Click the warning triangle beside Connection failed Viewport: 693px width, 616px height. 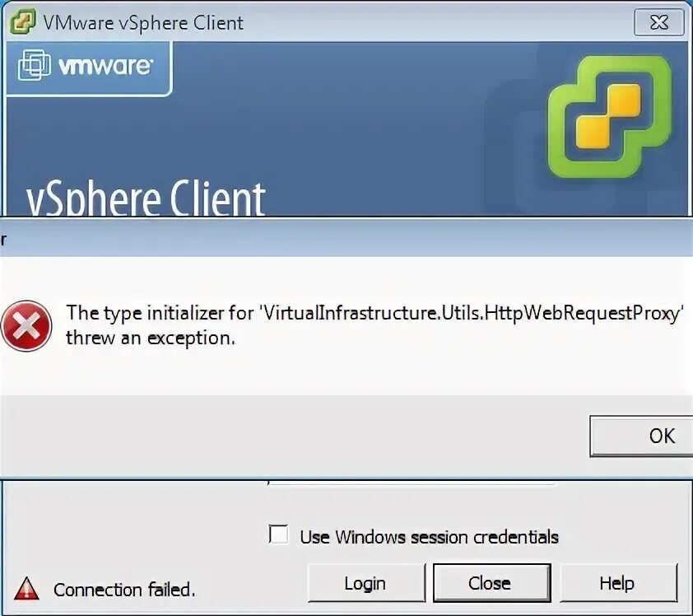click(26, 589)
